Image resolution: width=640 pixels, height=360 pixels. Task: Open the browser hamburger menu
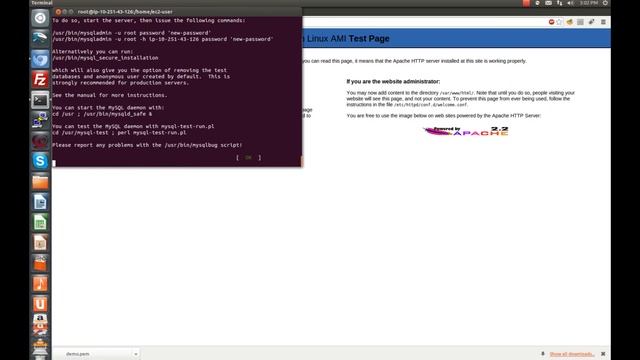click(603, 22)
